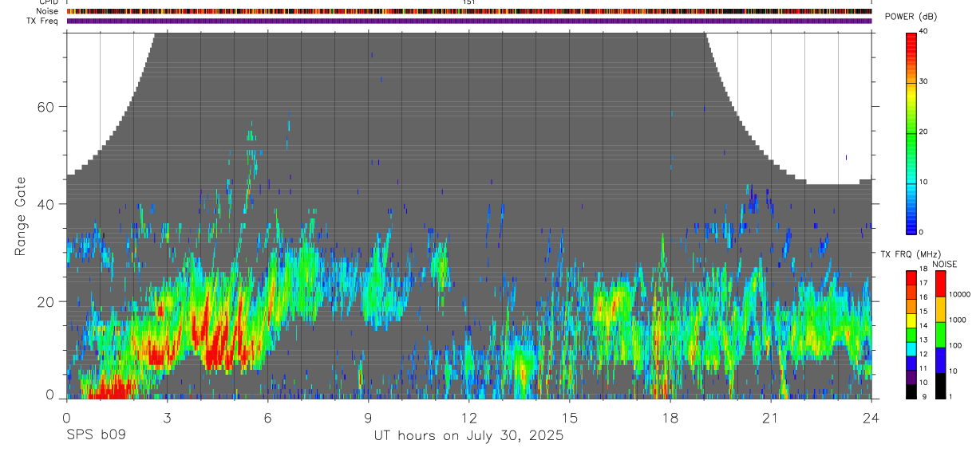Screen dimensions: 980x452
Task: Click the 18 label on TX FRQ legend
Action: (923, 271)
